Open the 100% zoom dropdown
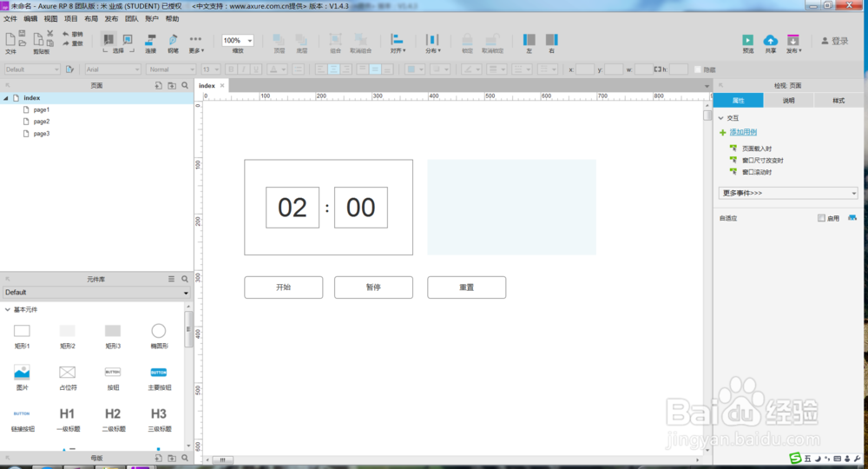This screenshot has width=868, height=469. pos(250,41)
